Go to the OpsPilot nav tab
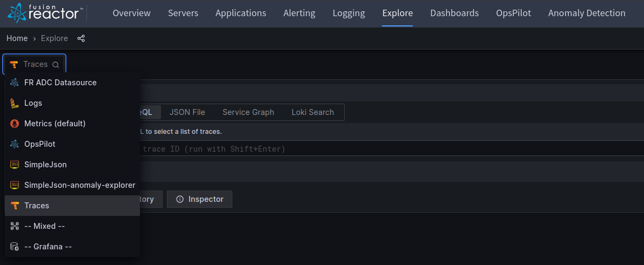This screenshot has height=265, width=644. (513, 13)
